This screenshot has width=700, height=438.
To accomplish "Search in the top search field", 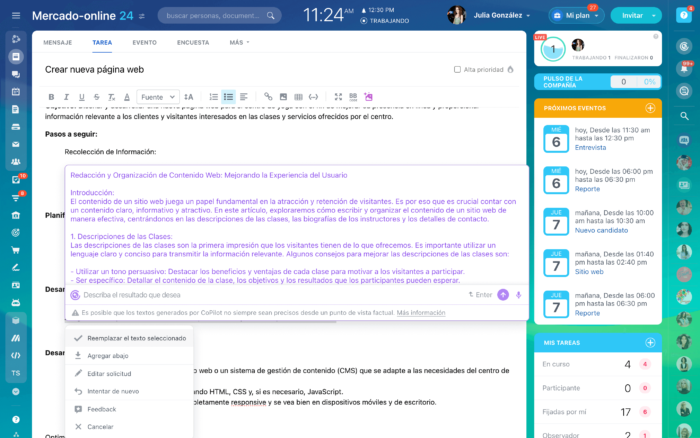I will pos(219,16).
